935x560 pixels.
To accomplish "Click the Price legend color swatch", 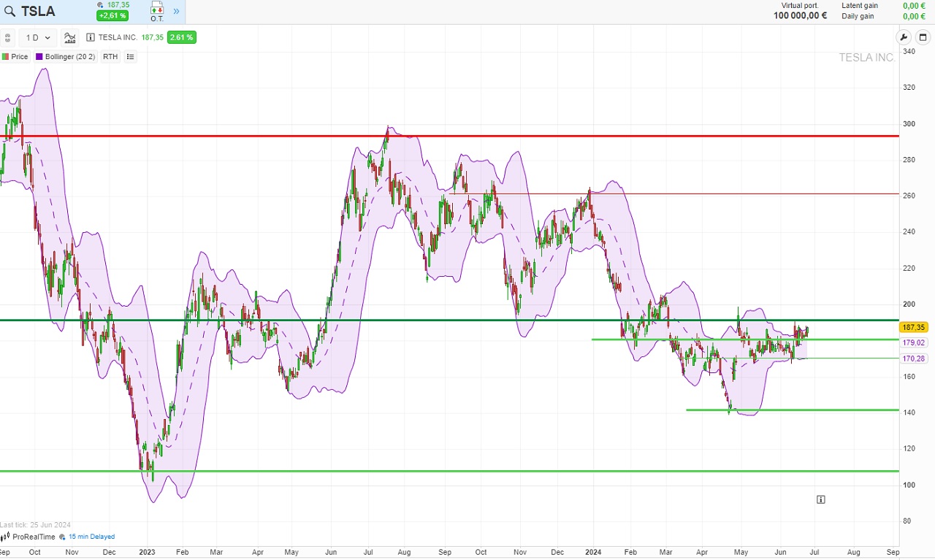I will point(5,56).
